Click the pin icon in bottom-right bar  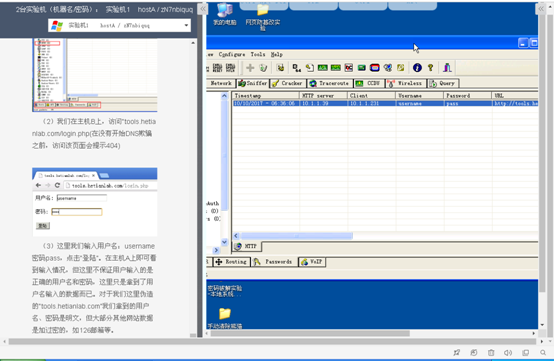click(457, 352)
